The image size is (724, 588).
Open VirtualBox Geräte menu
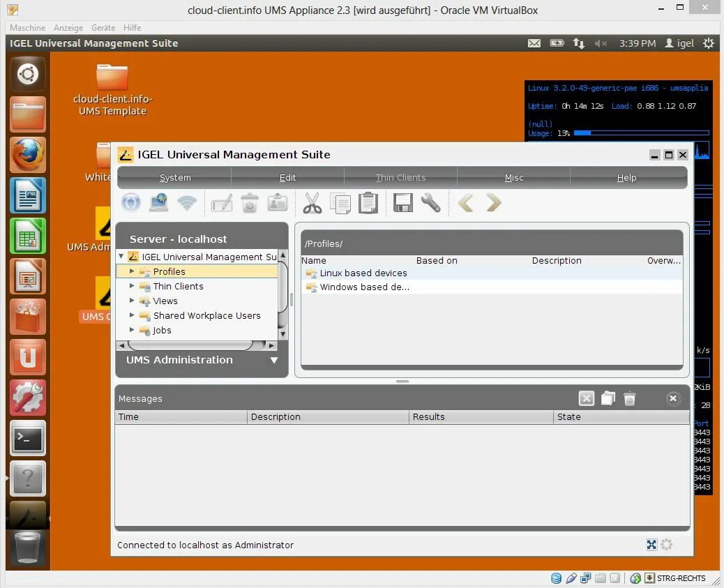pyautogui.click(x=103, y=28)
